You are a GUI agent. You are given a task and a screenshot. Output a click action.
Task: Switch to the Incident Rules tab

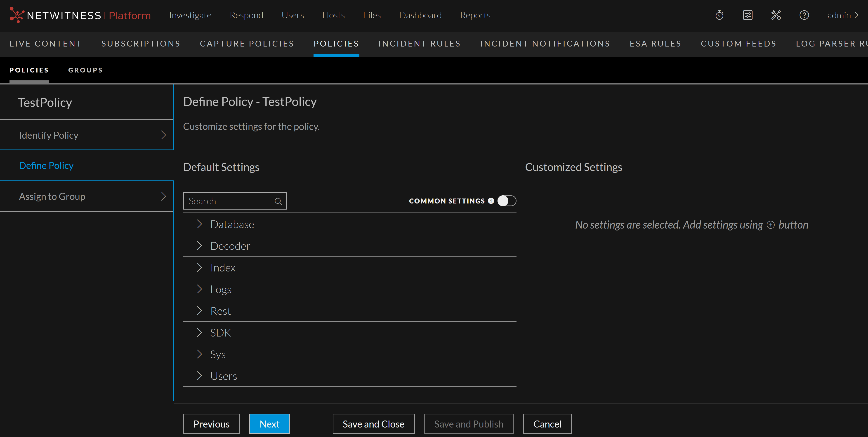(x=419, y=44)
